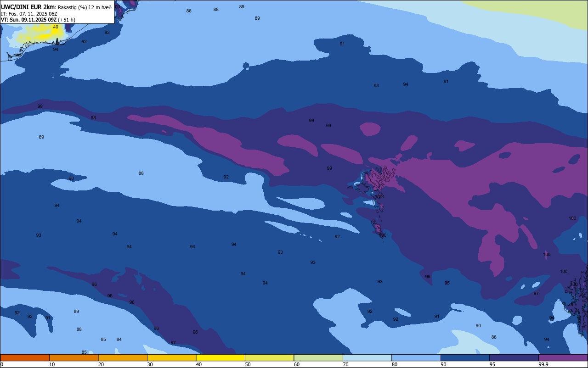Viewport: 588px width, 368px height.
Task: Select the 10–20 orange legend segment
Action: click(73, 357)
